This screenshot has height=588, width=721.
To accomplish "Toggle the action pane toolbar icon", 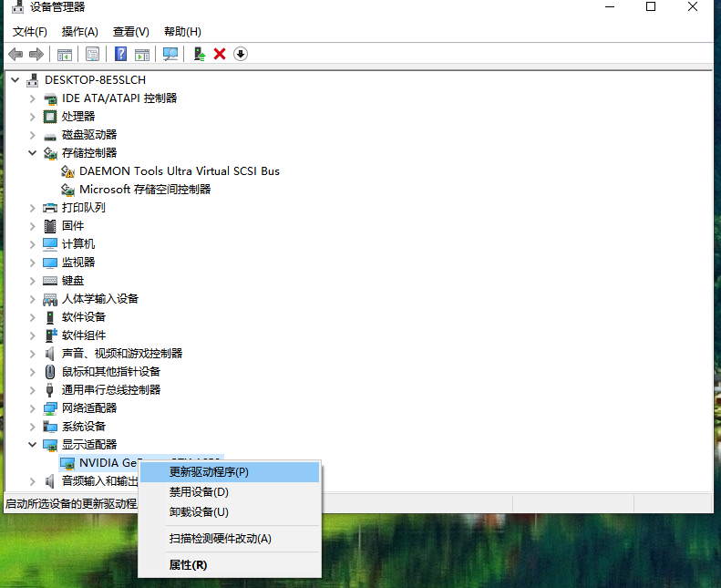I will [142, 55].
